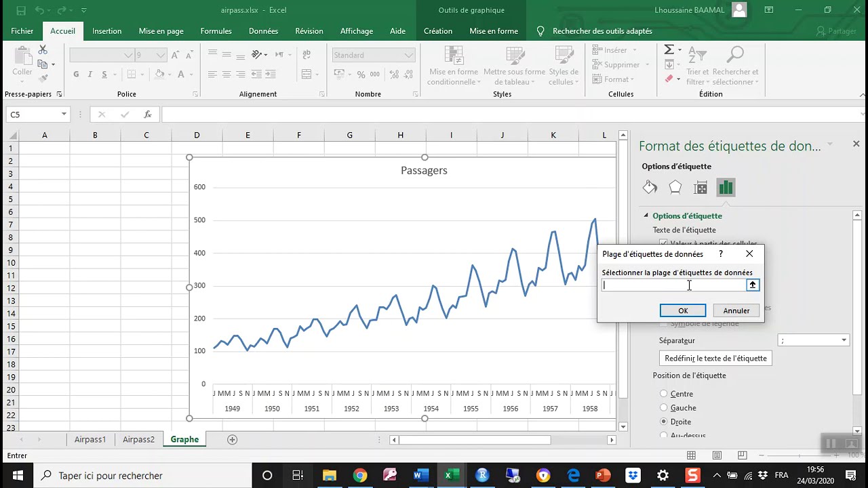Open the Création chart tools tab

[x=438, y=30]
